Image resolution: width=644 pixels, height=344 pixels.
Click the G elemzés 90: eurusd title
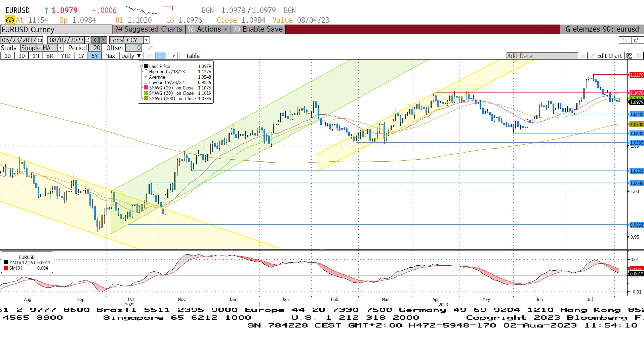602,29
